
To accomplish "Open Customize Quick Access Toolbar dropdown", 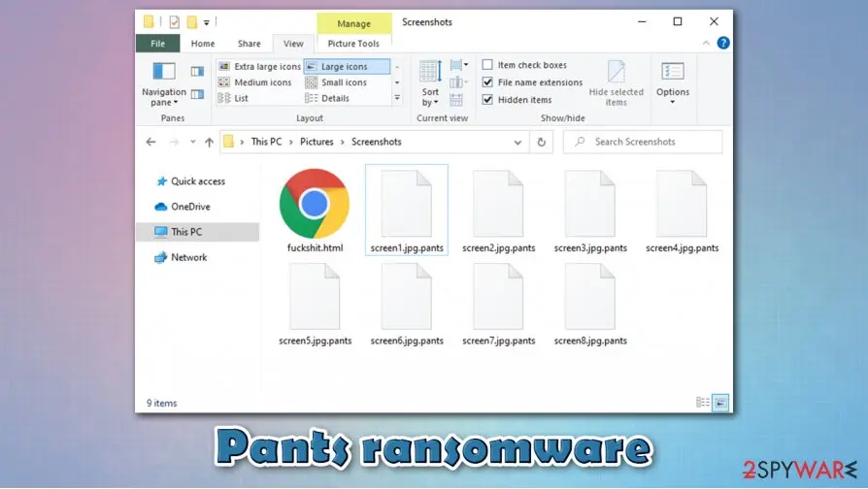I will (207, 22).
